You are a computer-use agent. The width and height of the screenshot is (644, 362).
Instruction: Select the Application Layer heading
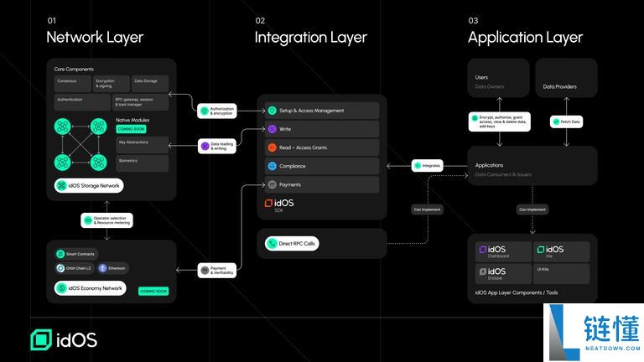point(525,37)
